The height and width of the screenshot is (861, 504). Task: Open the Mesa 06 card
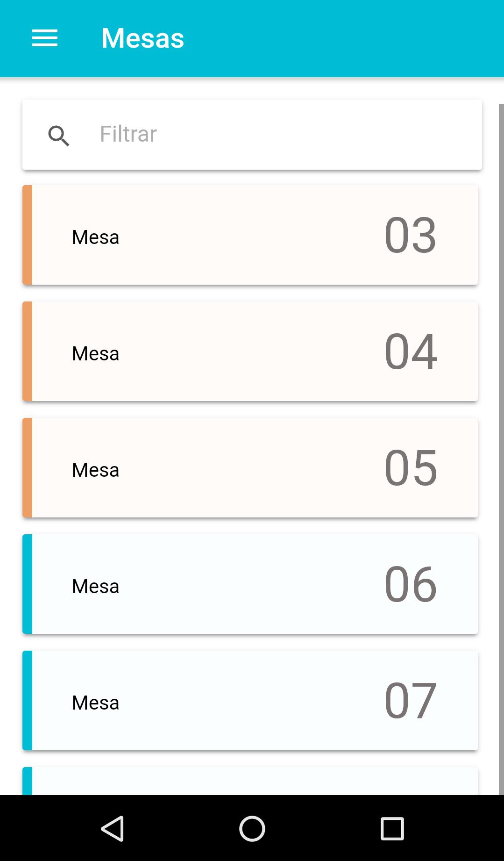[x=250, y=584]
